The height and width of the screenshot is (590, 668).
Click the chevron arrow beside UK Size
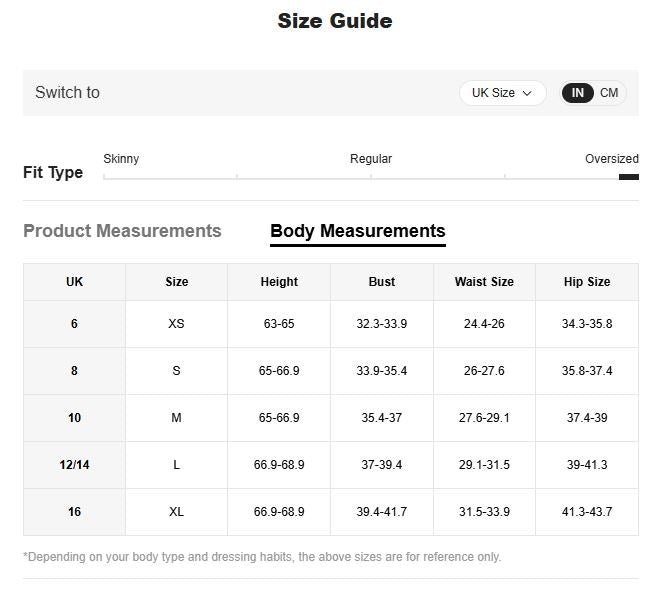527,93
